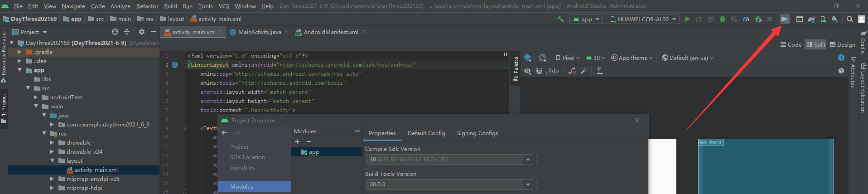Sync Project with Gradle Files icon
Screen dimensions: 868x194
pyautogui.click(x=811, y=19)
